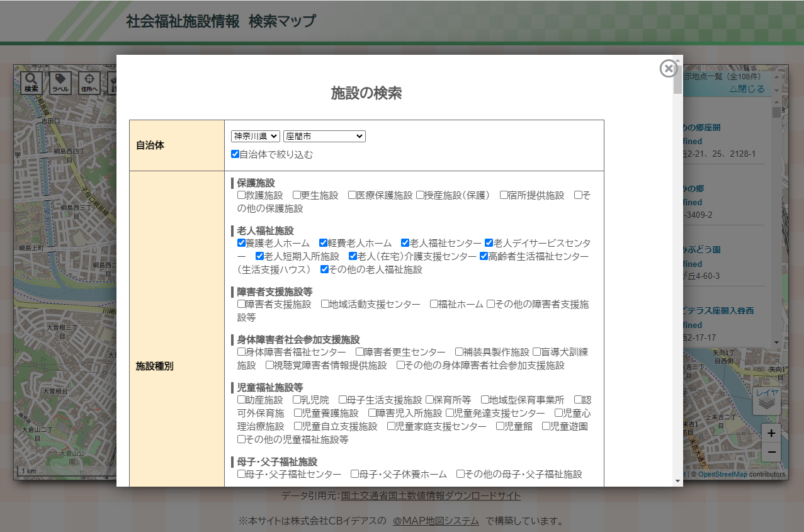Open 国土交通省国土数値情報ダウンロードサイト link
This screenshot has width=804, height=532.
[x=431, y=496]
